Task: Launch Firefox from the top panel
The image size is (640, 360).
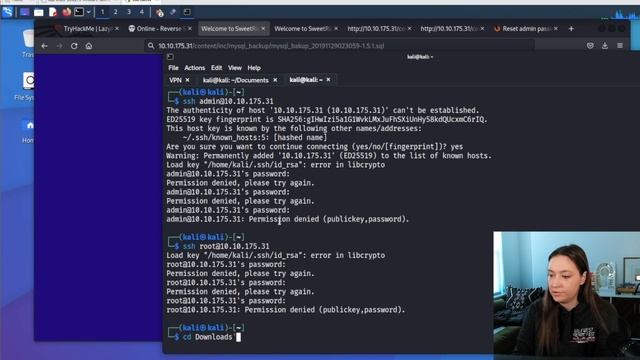Action: tap(66, 12)
